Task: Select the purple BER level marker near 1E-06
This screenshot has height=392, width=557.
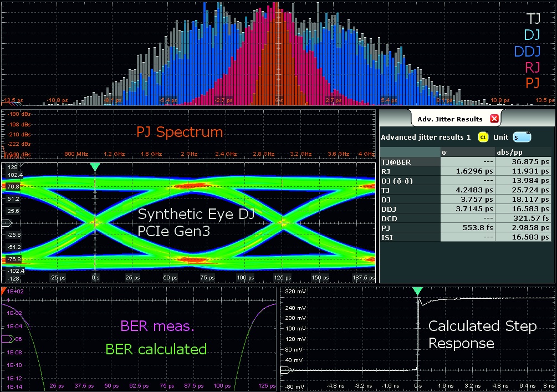Action: pos(7,339)
